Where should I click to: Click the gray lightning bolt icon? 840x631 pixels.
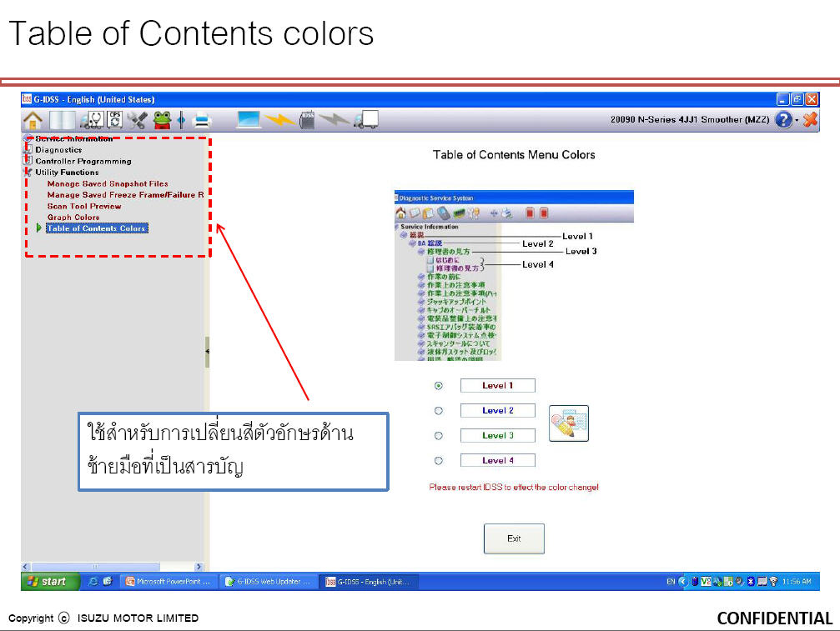pyautogui.click(x=334, y=120)
